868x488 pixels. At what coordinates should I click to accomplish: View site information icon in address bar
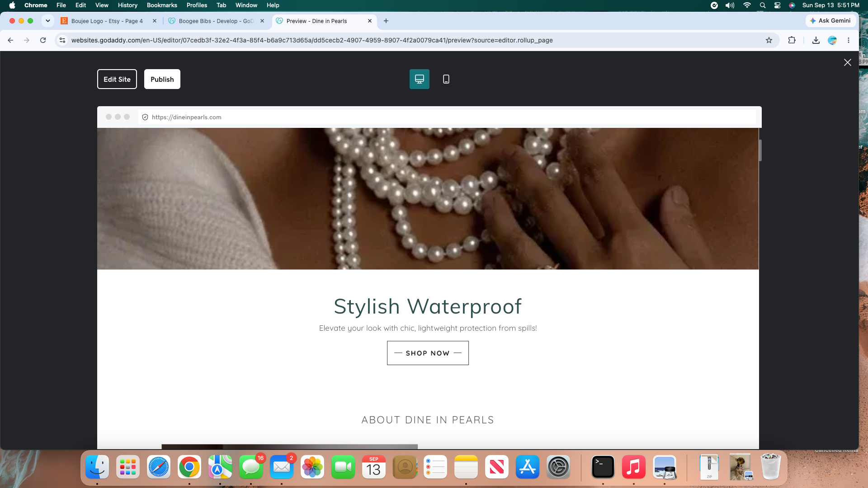click(62, 40)
